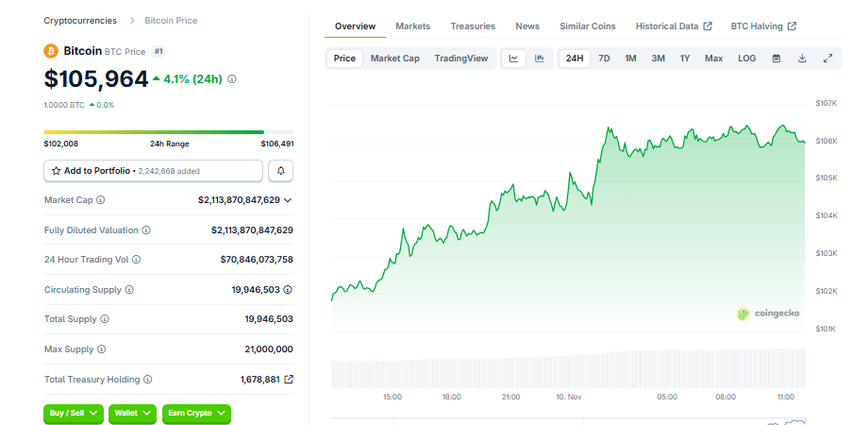This screenshot has height=425, width=868.
Task: Switch chart to Market Cap mode
Action: [394, 59]
